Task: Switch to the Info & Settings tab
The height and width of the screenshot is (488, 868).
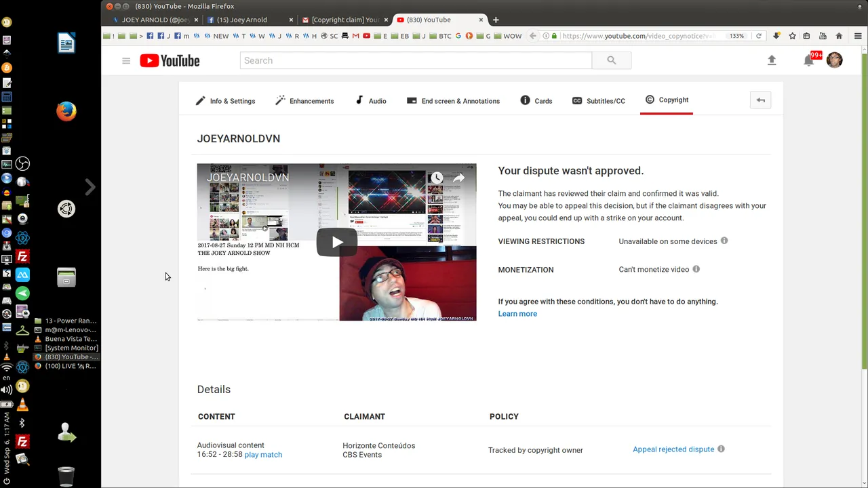Action: [x=225, y=100]
